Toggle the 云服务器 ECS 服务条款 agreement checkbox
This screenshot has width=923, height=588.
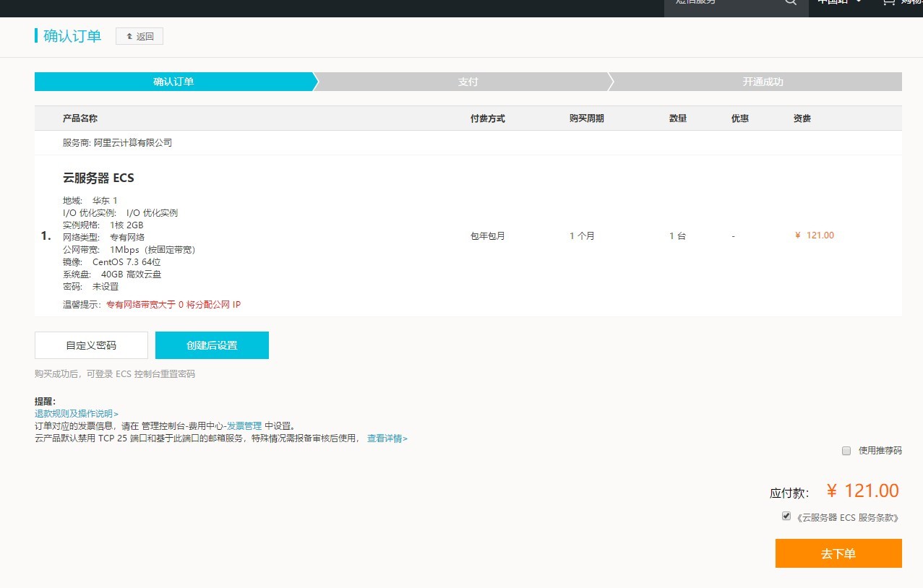[786, 516]
